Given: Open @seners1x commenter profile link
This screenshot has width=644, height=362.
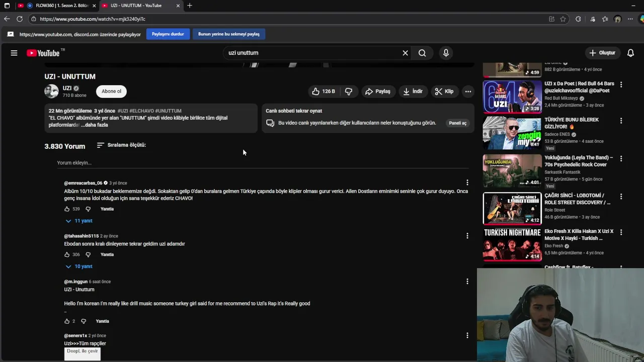Looking at the screenshot, I should pyautogui.click(x=75, y=335).
